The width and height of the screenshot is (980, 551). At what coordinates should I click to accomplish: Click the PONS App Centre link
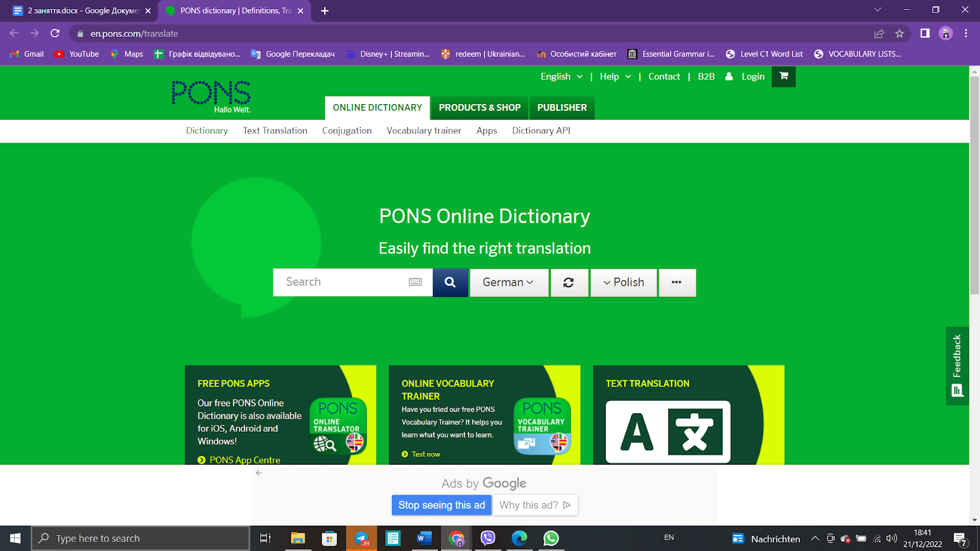coord(244,460)
